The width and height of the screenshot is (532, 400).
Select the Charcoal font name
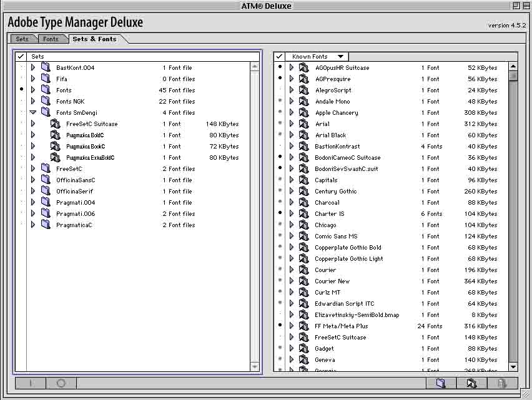(x=327, y=203)
